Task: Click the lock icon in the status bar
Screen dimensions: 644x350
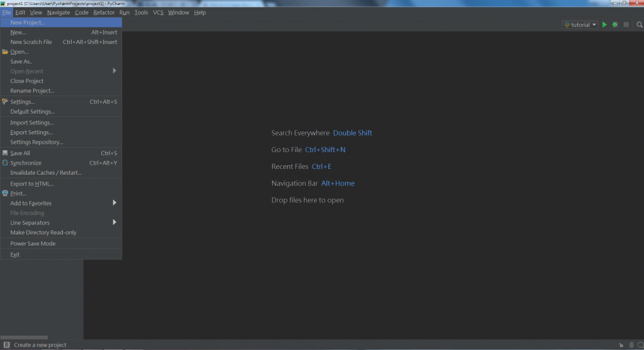Action: [x=621, y=345]
